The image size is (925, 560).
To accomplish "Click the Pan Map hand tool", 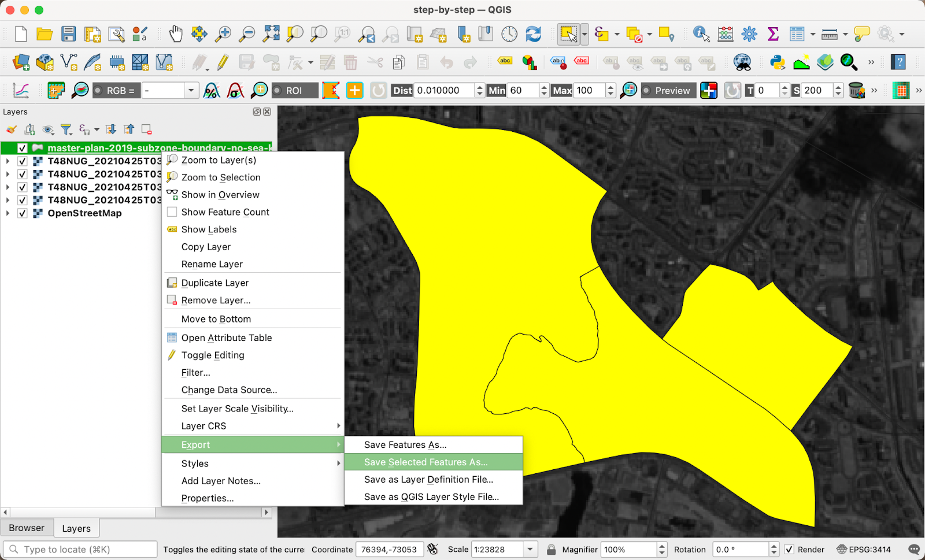I will (176, 34).
